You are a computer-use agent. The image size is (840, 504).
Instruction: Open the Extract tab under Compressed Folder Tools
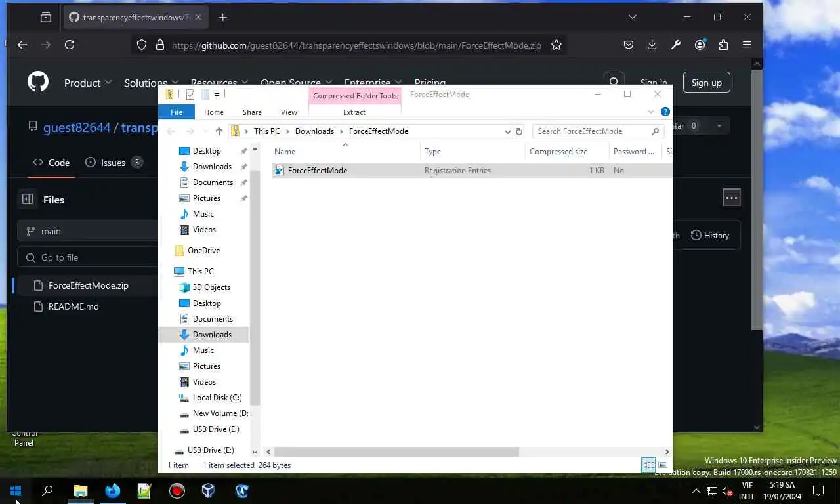(x=354, y=112)
